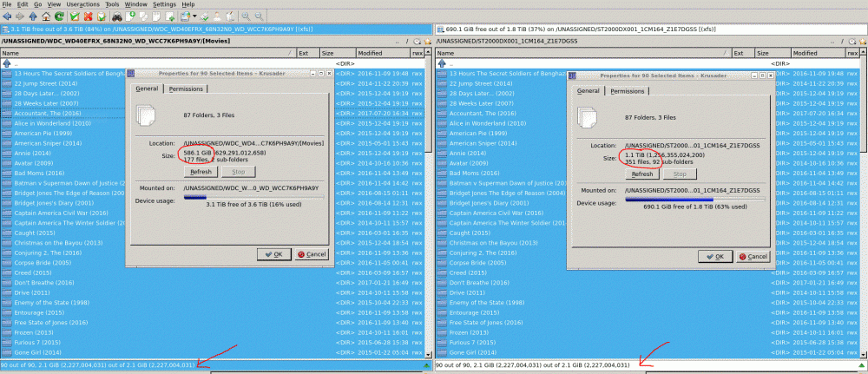Switch to Permissions tab in left Properties dialog
This screenshot has width=868, height=374.
[x=186, y=89]
